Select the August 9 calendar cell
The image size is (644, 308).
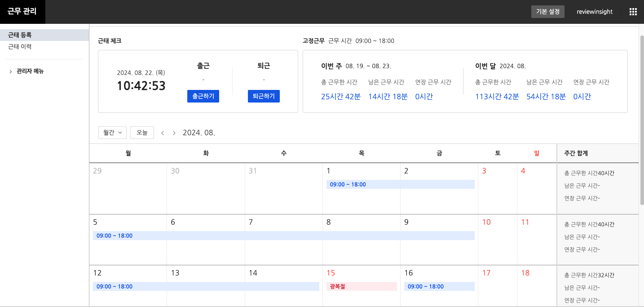(x=439, y=252)
